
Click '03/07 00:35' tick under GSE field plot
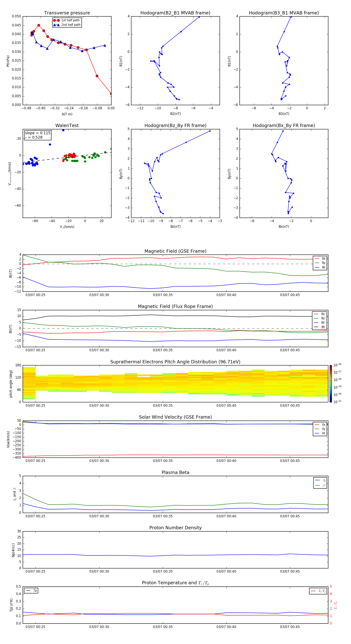tap(163, 295)
